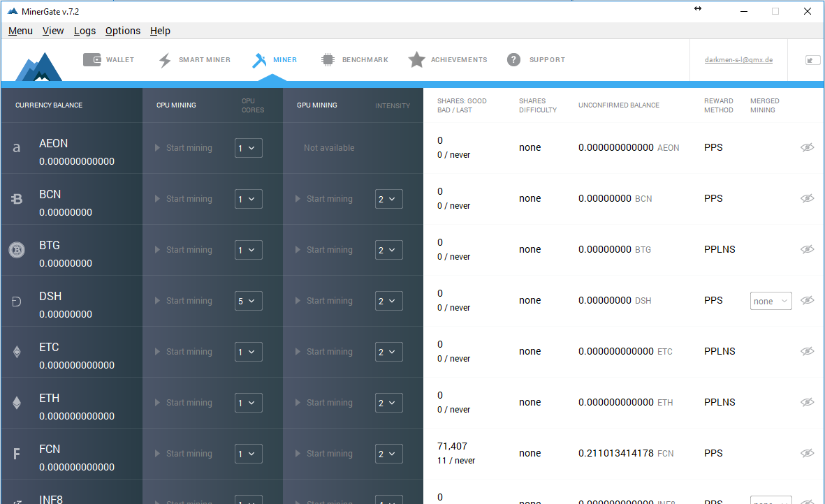825x504 pixels.
Task: Open DSH merged mining dropdown
Action: (x=771, y=301)
